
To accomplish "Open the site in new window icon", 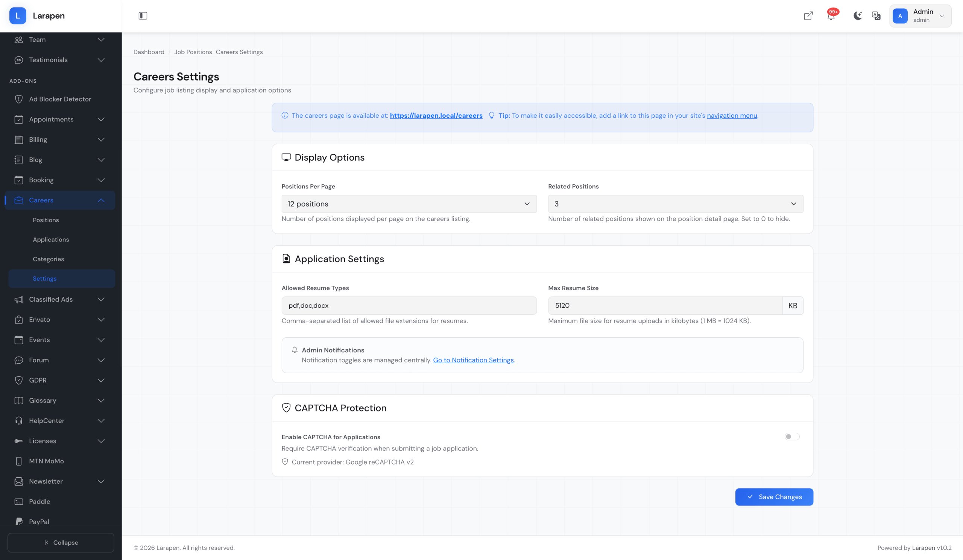I will (808, 16).
